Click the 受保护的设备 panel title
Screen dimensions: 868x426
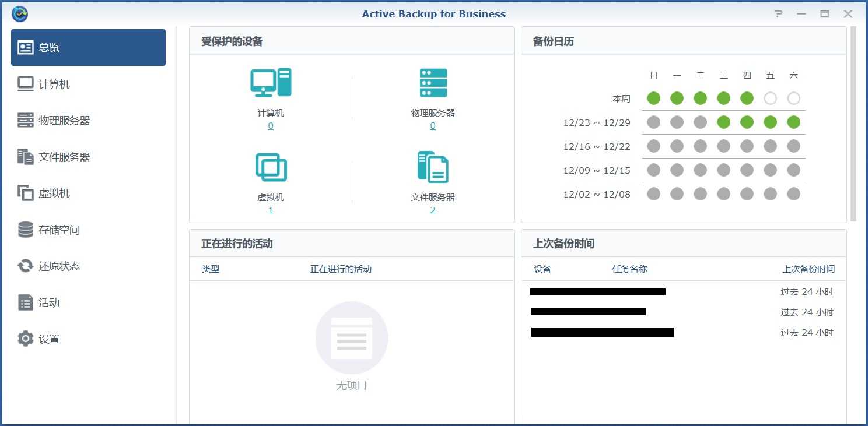[x=232, y=41]
